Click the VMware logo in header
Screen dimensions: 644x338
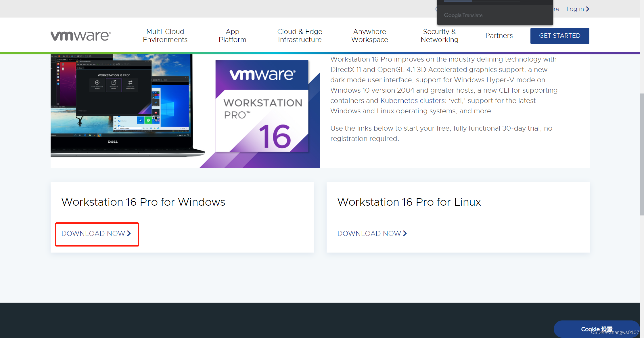tap(80, 36)
